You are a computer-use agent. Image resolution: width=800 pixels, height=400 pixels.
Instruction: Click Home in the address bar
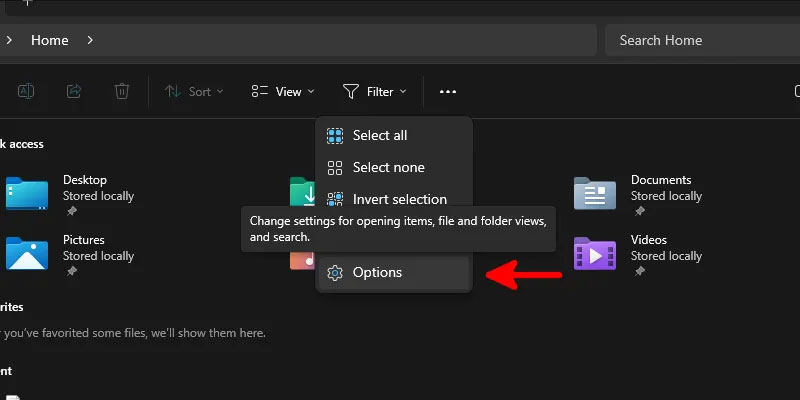49,40
